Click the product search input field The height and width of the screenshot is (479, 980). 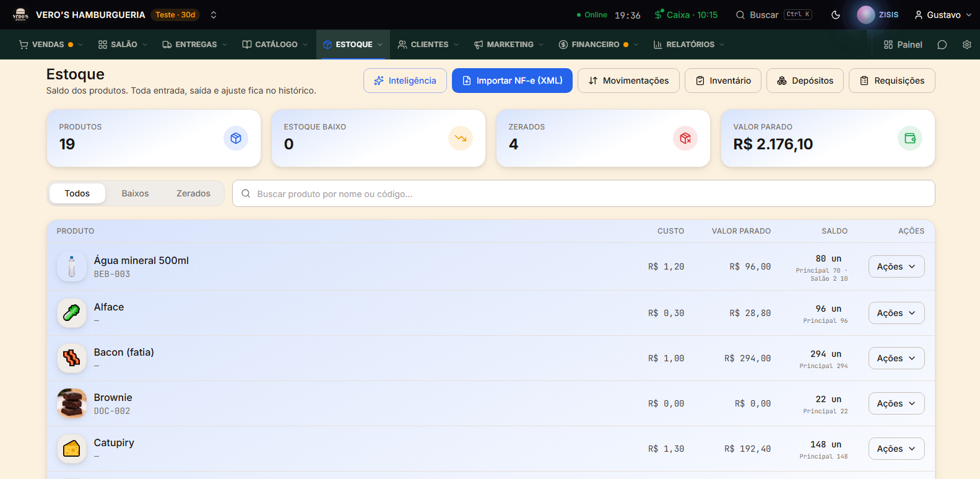coord(583,193)
